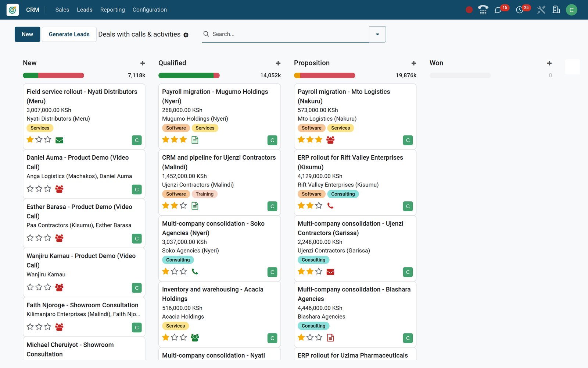
Task: Click phone activity icon on Rift Valley Enterprises card
Action: click(330, 206)
